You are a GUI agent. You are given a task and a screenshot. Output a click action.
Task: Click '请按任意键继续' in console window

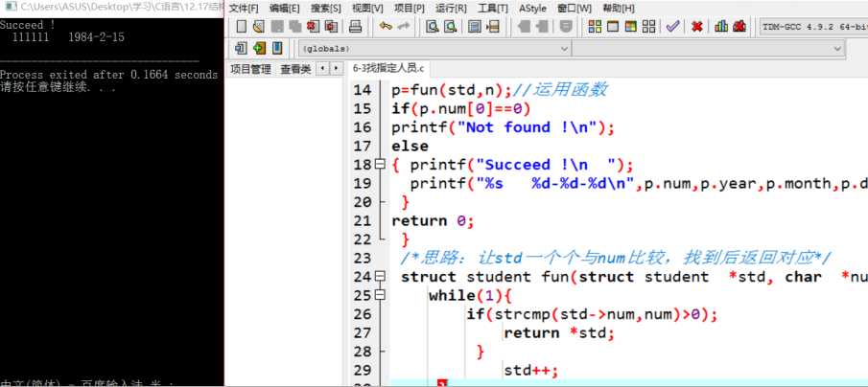coord(58,87)
